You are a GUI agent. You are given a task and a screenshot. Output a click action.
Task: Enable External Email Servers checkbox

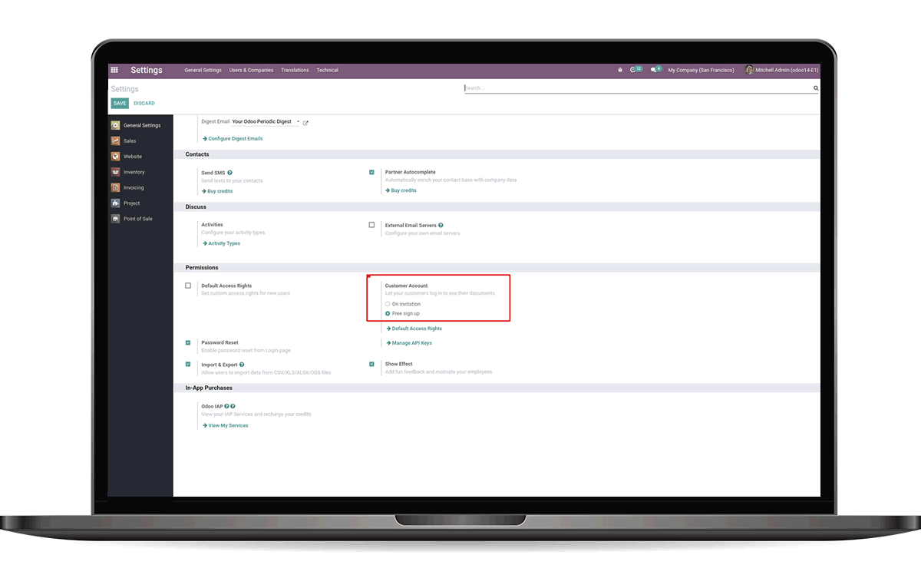pos(371,225)
